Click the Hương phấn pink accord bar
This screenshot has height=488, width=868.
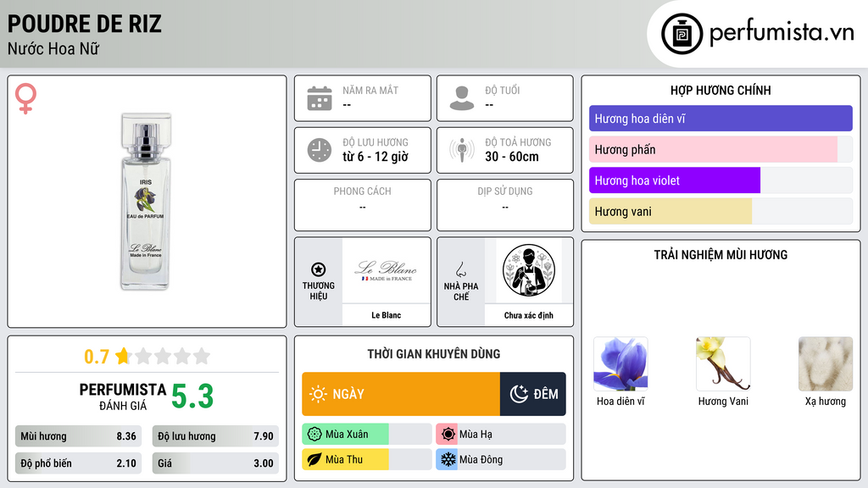coord(721,149)
